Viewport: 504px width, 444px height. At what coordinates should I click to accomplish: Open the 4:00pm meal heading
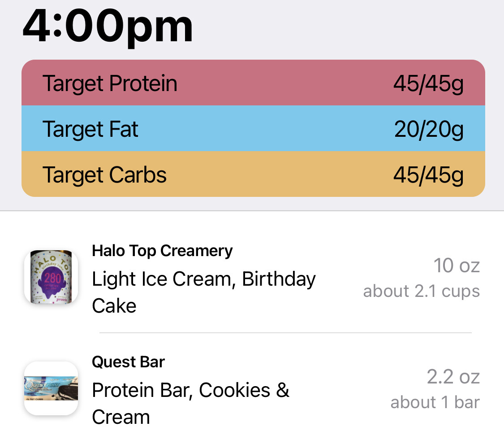pyautogui.click(x=108, y=26)
